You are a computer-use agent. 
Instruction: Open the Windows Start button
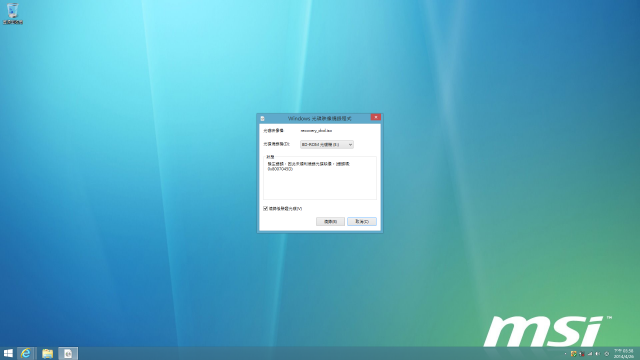(x=8, y=353)
